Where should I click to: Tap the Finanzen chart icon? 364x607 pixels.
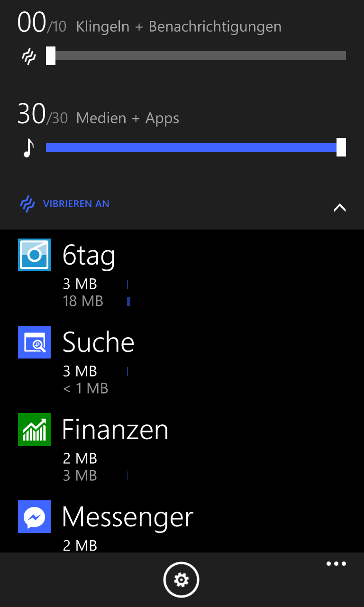click(x=34, y=429)
